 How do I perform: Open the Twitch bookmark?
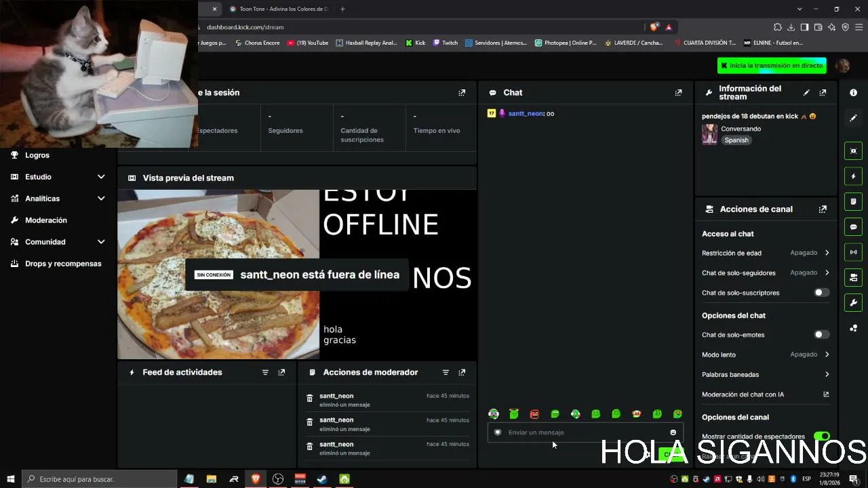tap(446, 43)
